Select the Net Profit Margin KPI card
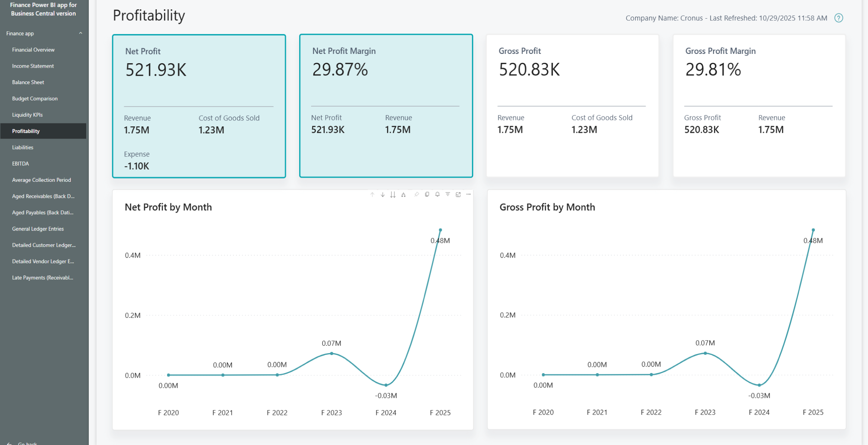This screenshot has height=445, width=868. (x=386, y=107)
